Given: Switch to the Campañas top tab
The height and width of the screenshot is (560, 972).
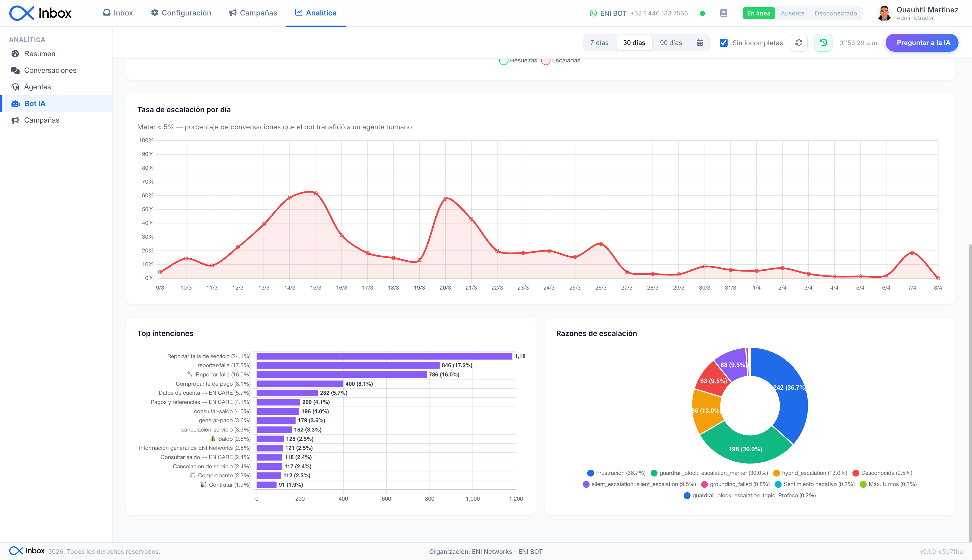Looking at the screenshot, I should [253, 13].
